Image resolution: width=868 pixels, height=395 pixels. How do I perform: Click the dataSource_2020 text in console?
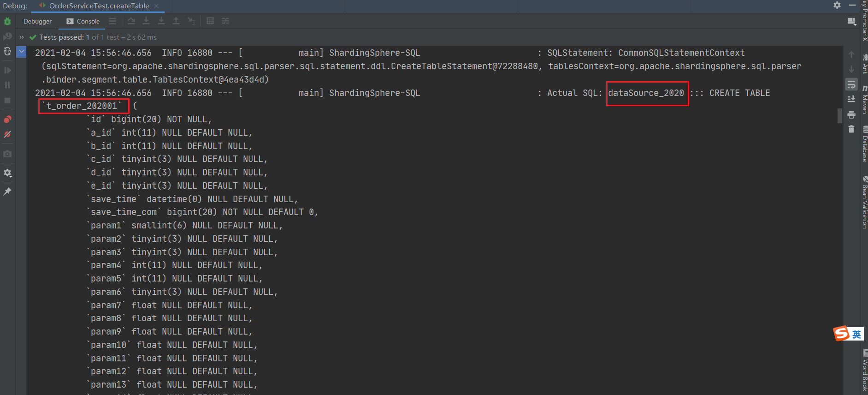click(x=646, y=93)
